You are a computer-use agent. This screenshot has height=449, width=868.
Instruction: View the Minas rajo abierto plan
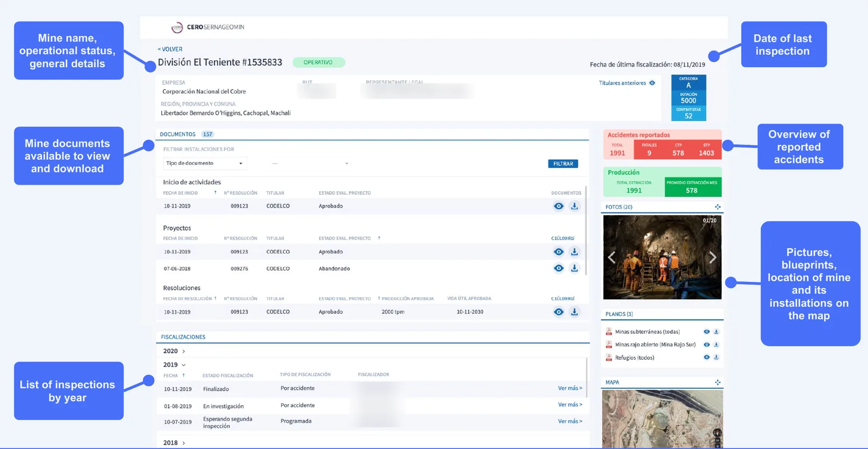click(x=706, y=345)
